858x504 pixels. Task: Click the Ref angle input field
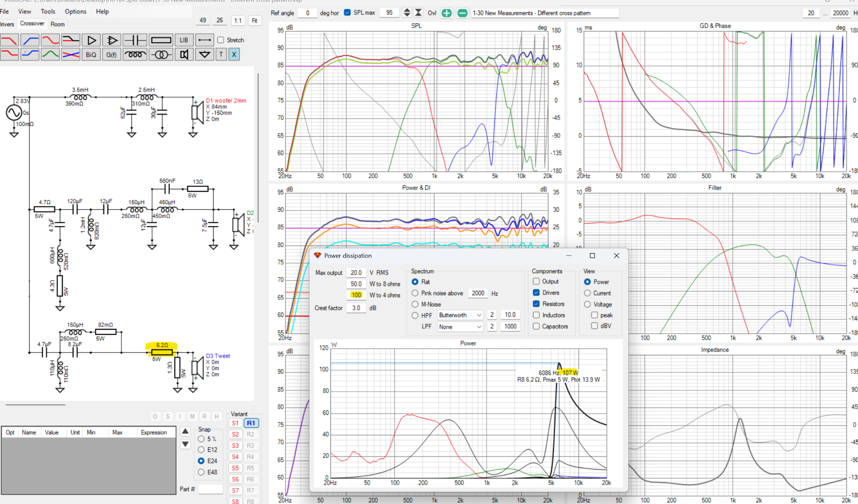pyautogui.click(x=307, y=13)
